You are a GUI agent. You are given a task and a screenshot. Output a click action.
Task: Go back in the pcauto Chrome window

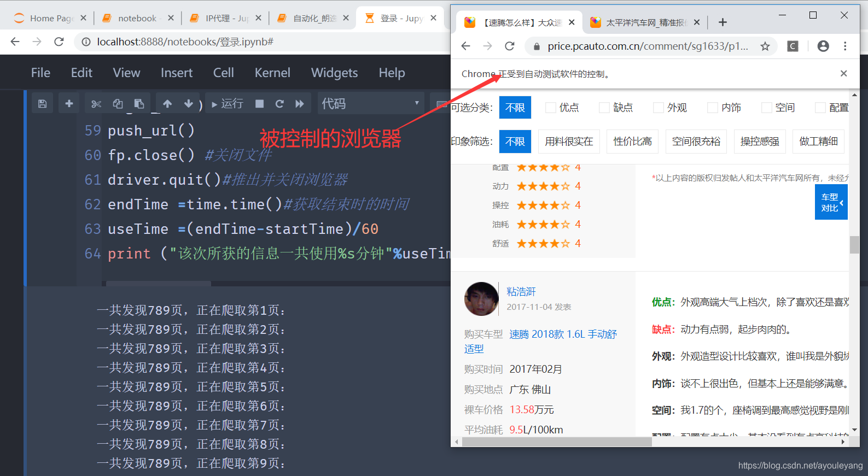click(x=465, y=46)
